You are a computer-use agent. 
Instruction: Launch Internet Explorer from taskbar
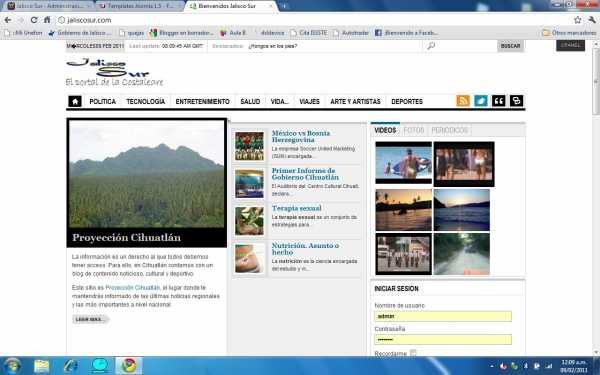71,366
